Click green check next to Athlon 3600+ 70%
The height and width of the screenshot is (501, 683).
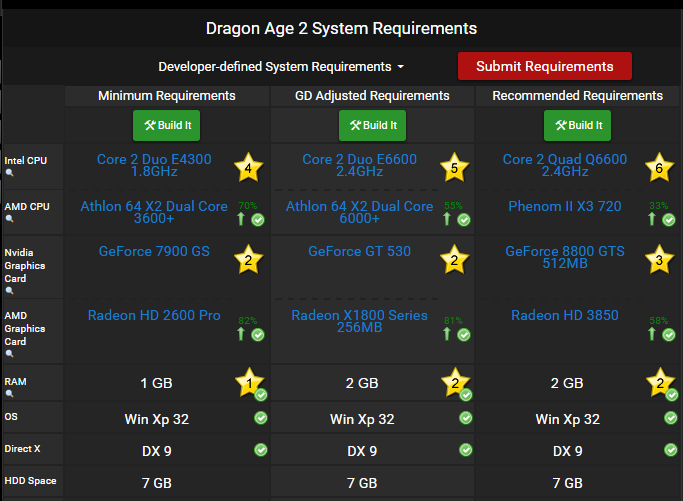click(x=258, y=220)
